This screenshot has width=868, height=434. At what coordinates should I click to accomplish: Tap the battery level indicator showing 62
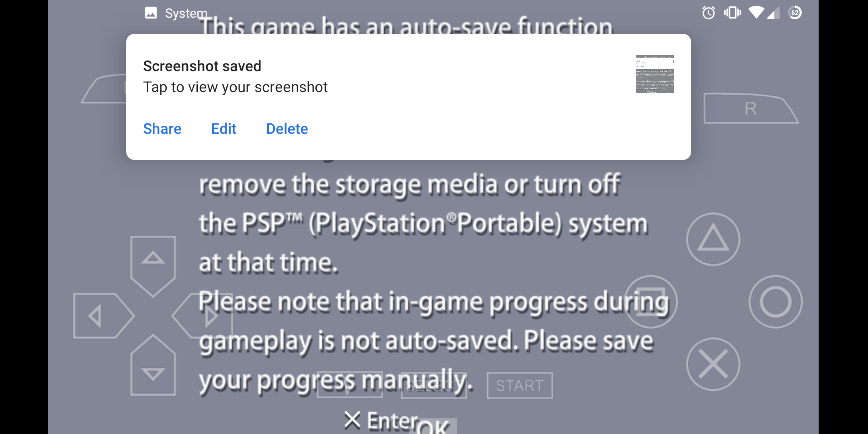(794, 13)
